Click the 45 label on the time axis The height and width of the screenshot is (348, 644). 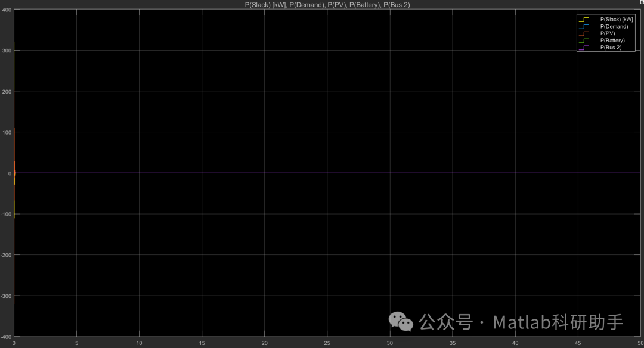click(577, 343)
